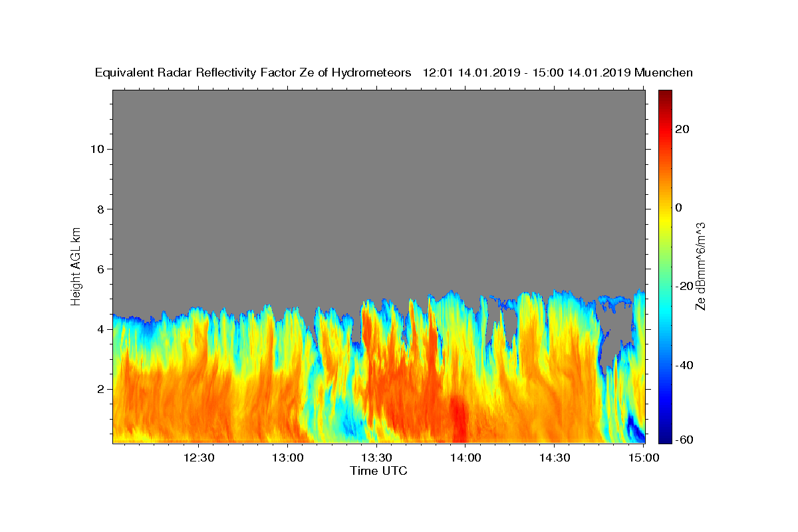Click the 13:00 time tick label
The height and width of the screenshot is (532, 798).
point(288,458)
